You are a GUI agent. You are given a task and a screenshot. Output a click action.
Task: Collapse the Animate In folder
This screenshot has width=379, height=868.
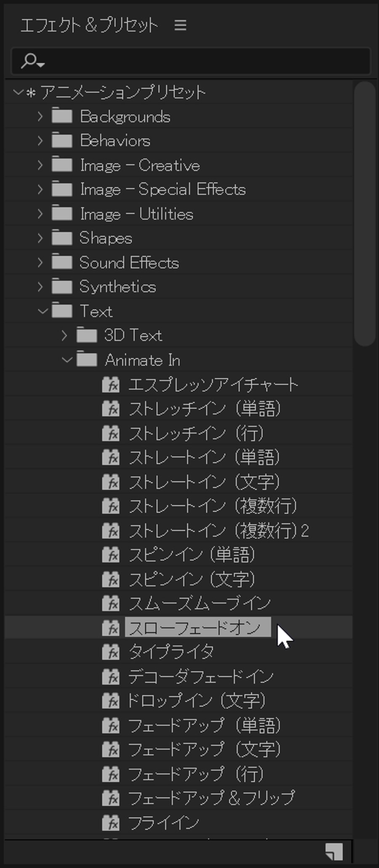67,360
